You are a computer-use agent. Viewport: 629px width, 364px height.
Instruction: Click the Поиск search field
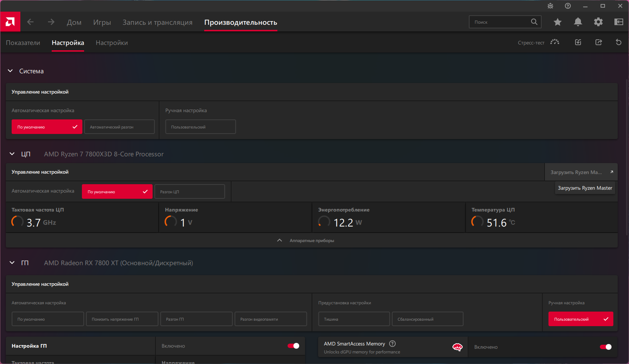(x=505, y=22)
